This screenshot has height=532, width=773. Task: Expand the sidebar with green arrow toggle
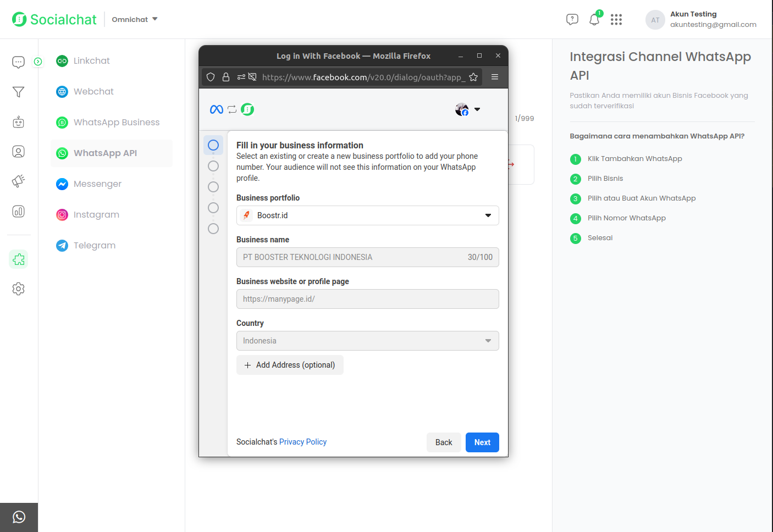38,62
